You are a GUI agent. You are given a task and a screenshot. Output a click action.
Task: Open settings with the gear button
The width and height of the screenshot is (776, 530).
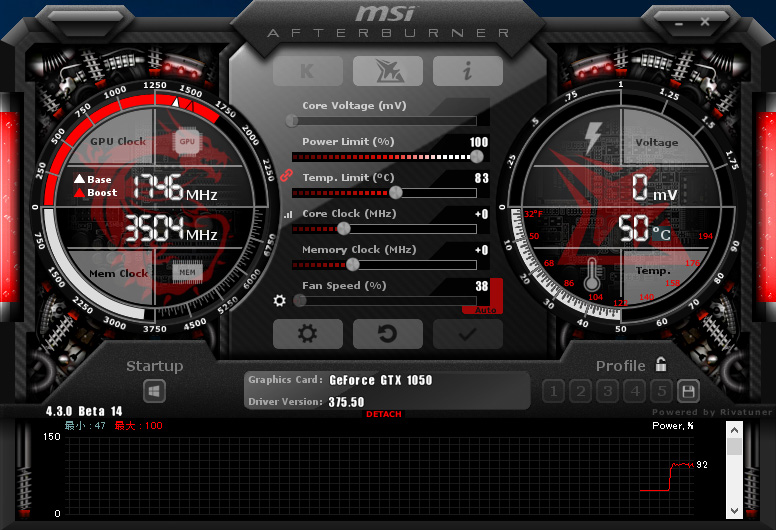point(308,334)
